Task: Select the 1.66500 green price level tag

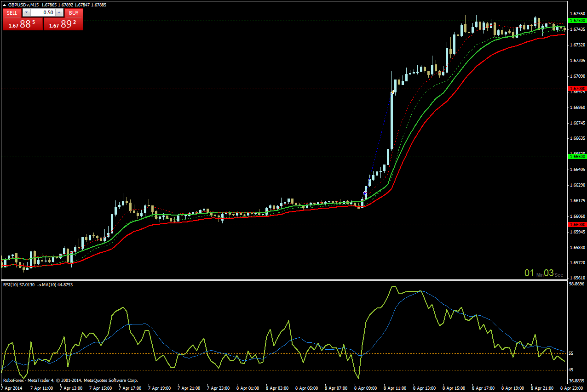Action: (577, 156)
